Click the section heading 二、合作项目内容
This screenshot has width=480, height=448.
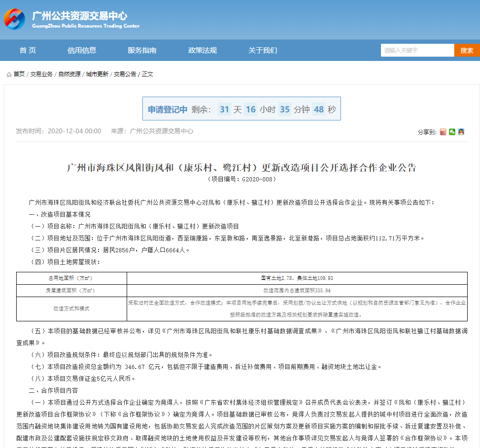(53, 390)
